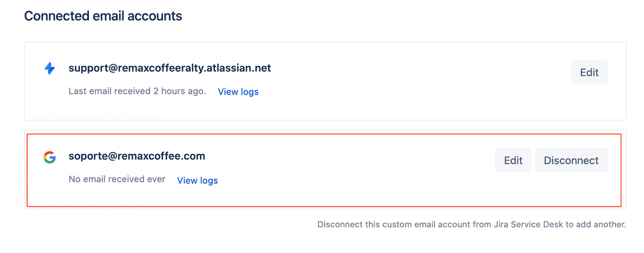This screenshot has width=644, height=253.
Task: Disconnect the soporte@remaxcoffee.com Google account
Action: (x=571, y=160)
